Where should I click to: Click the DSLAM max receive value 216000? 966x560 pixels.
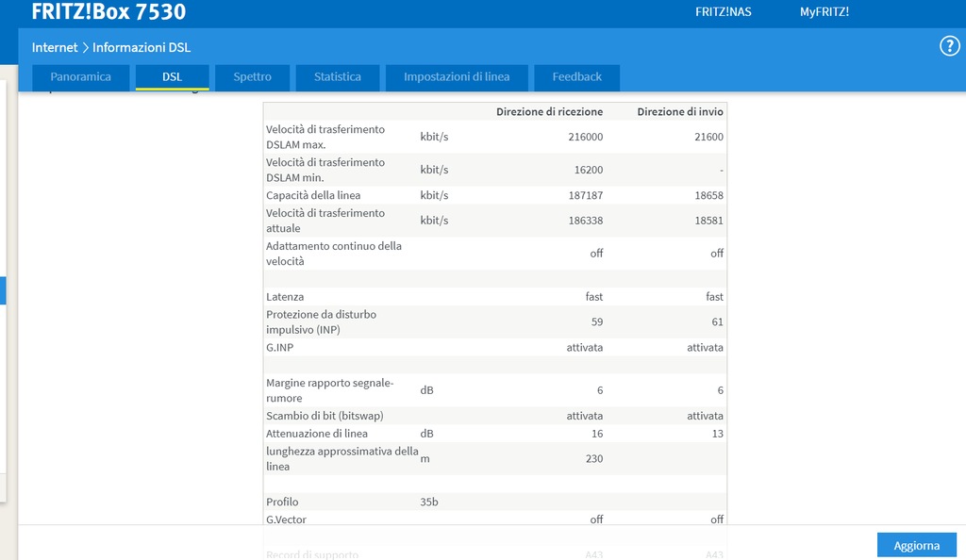click(585, 137)
